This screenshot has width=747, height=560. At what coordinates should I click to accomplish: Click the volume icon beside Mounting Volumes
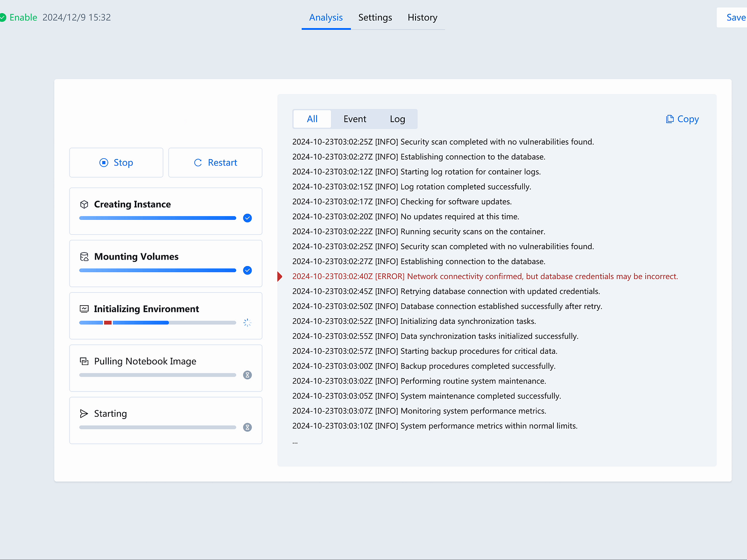[85, 256]
